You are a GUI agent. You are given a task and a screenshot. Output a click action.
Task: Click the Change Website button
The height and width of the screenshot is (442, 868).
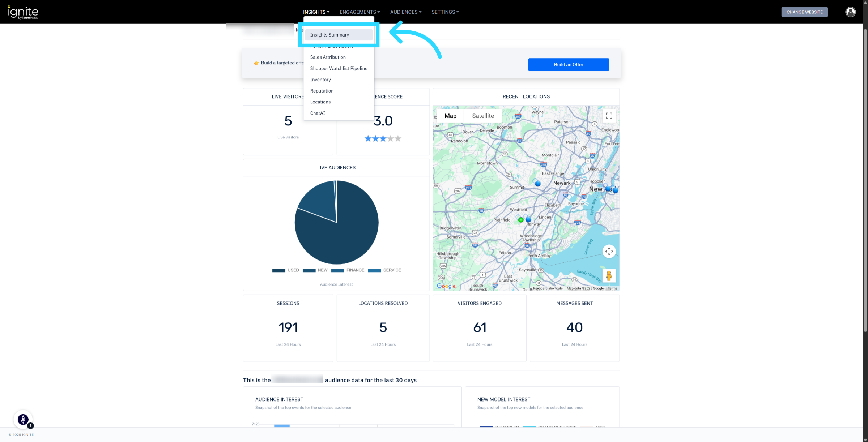(804, 12)
